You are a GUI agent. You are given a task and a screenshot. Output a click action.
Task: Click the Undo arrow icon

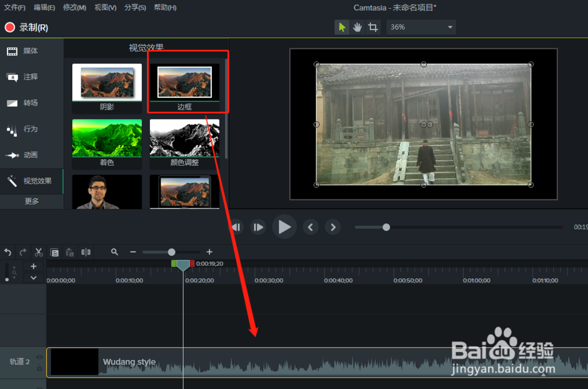(8, 252)
